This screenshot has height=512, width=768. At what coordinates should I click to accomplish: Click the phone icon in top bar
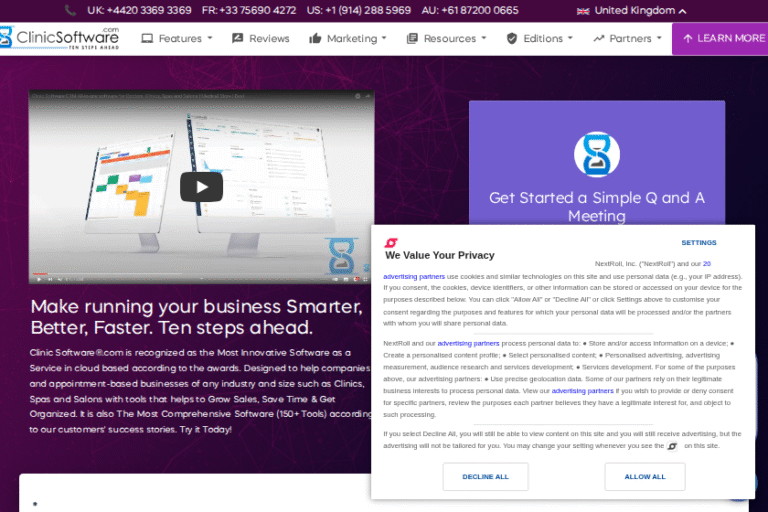coord(71,10)
